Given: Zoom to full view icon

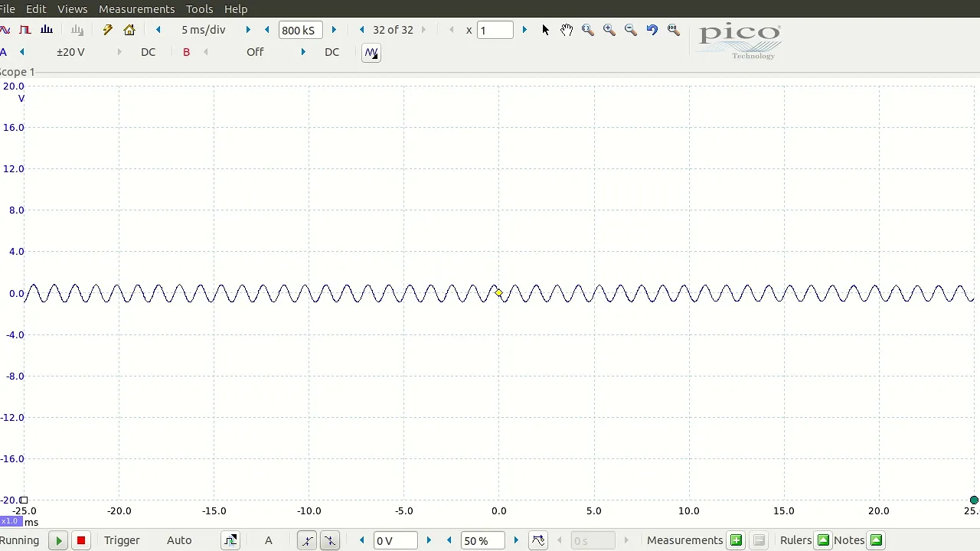Looking at the screenshot, I should tap(674, 30).
